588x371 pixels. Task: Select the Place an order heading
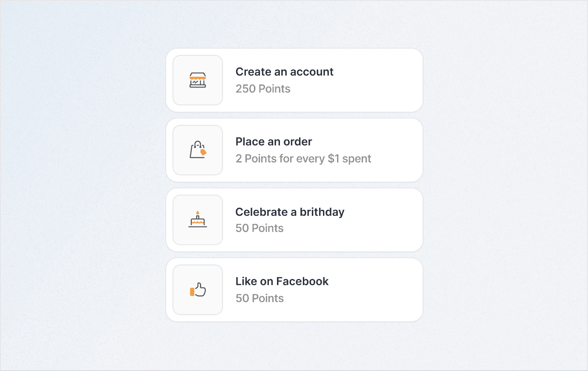[274, 142]
